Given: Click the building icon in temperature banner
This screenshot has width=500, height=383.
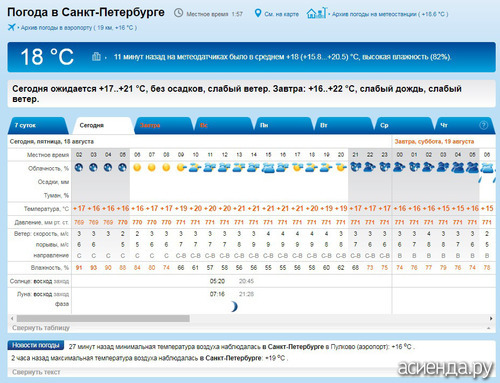Looking at the screenshot, I should pyautogui.click(x=96, y=56).
